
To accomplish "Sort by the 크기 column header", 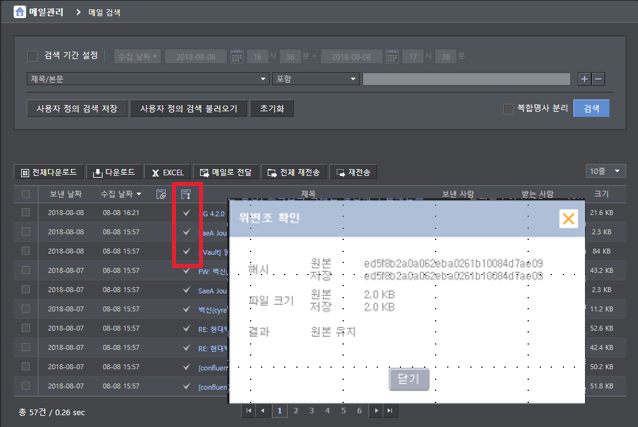I will pos(601,194).
